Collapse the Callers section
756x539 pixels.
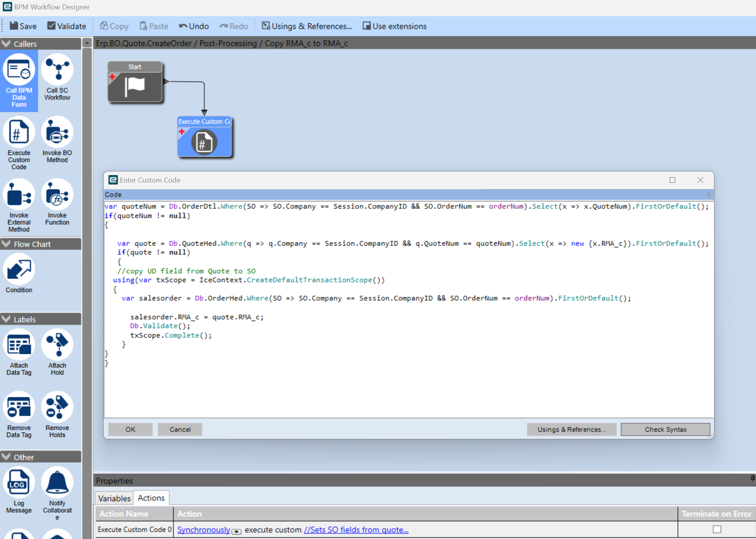pos(6,44)
